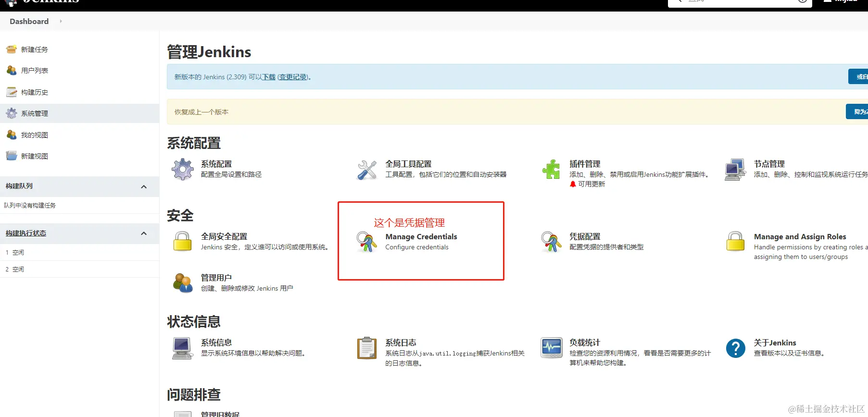Select the 队列中没有构建任务 text
The image size is (868, 417).
click(30, 205)
